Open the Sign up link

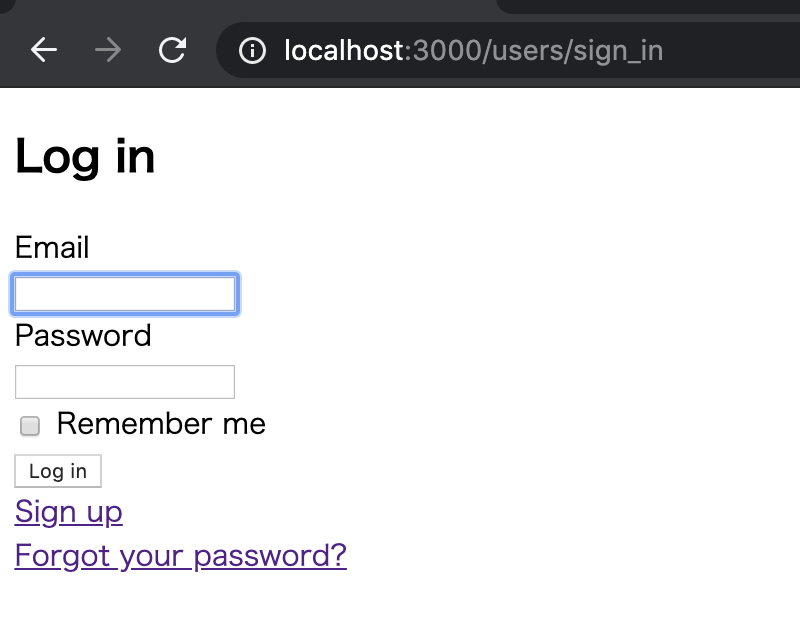pyautogui.click(x=68, y=512)
